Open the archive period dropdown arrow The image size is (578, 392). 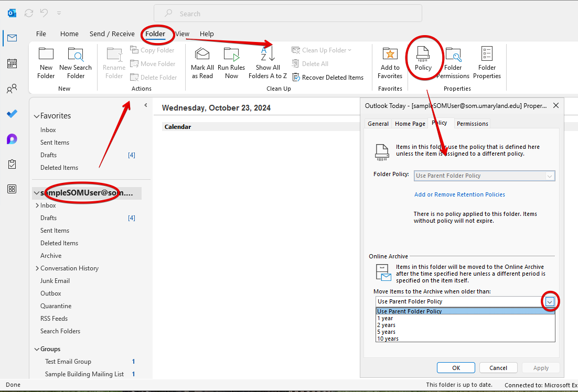[549, 301]
